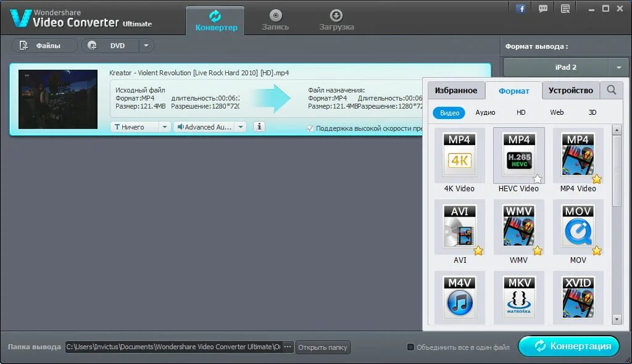Open the iPad 2 output format dropdown
This screenshot has height=364, width=632.
556,67
